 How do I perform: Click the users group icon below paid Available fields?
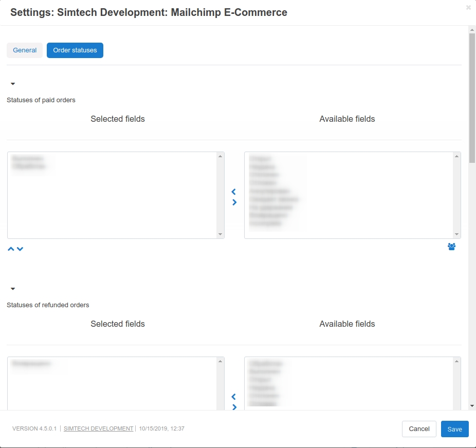point(451,247)
